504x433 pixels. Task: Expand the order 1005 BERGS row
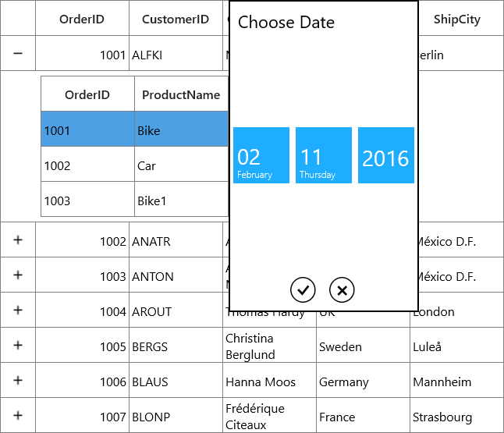pos(18,345)
